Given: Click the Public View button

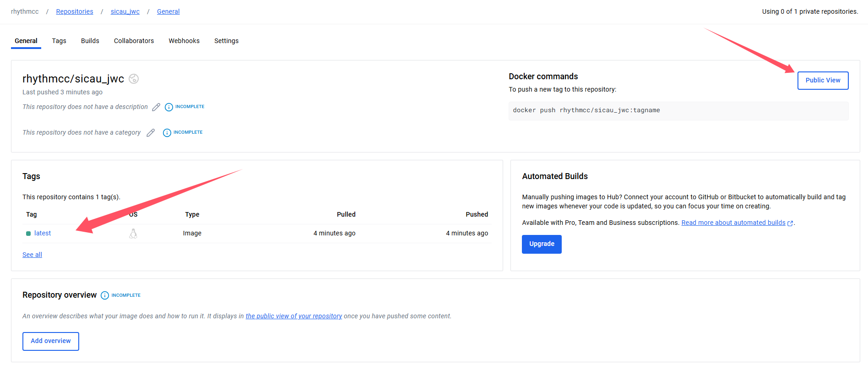Looking at the screenshot, I should coord(823,80).
